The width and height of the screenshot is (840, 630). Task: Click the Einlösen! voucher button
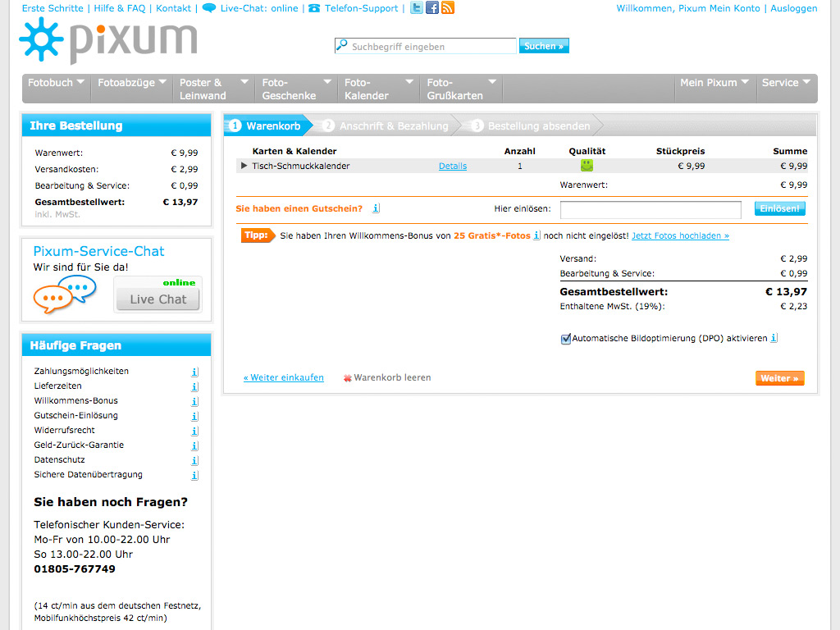coord(779,208)
